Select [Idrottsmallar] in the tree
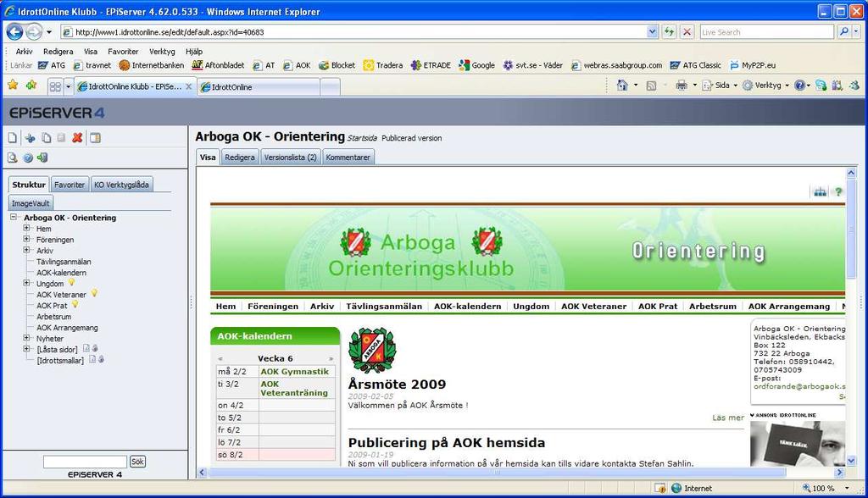Viewport: 868px width, 498px height. click(x=60, y=360)
